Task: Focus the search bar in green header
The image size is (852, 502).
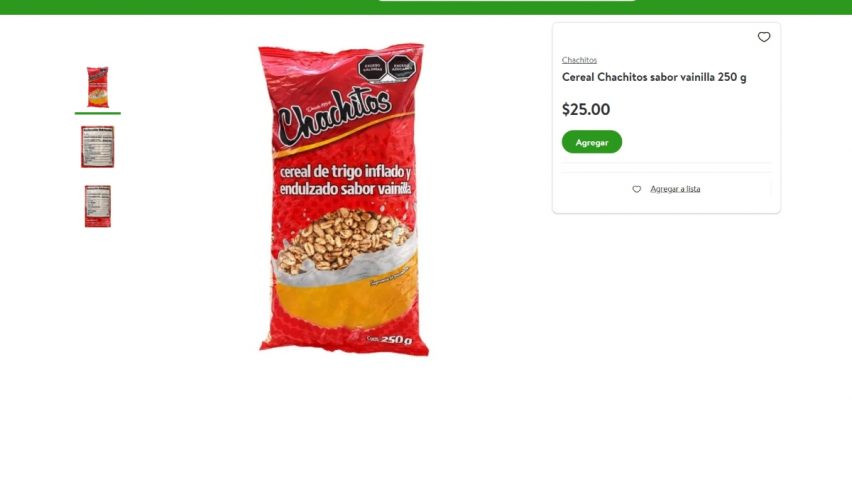Action: (x=507, y=1)
